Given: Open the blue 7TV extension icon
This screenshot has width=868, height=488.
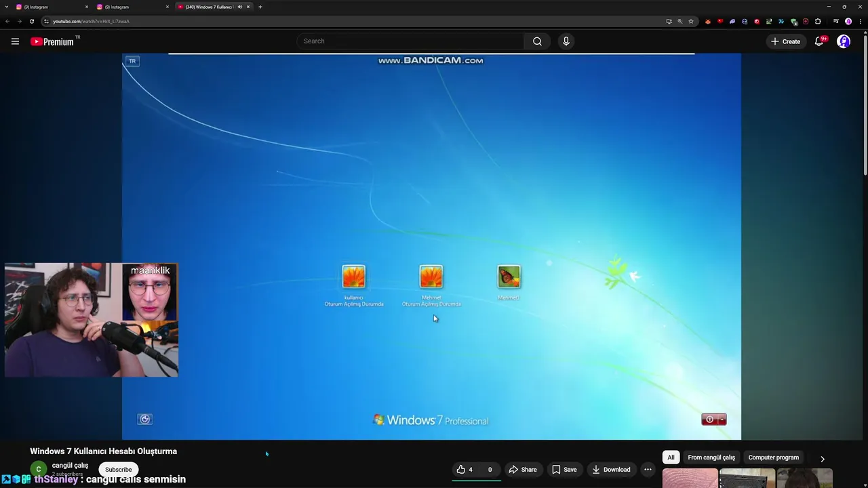Looking at the screenshot, I should click(x=781, y=21).
